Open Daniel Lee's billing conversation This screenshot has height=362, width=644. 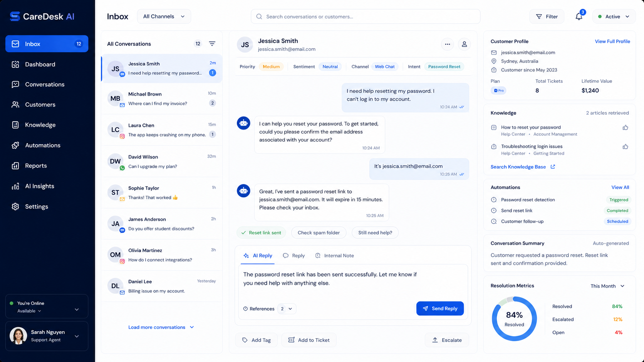pyautogui.click(x=162, y=286)
